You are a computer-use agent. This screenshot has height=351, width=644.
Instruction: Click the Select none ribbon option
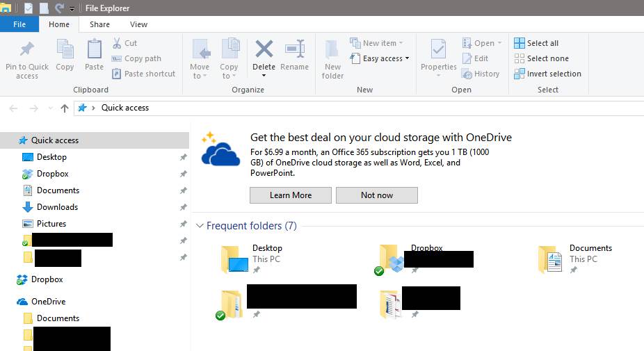(541, 58)
